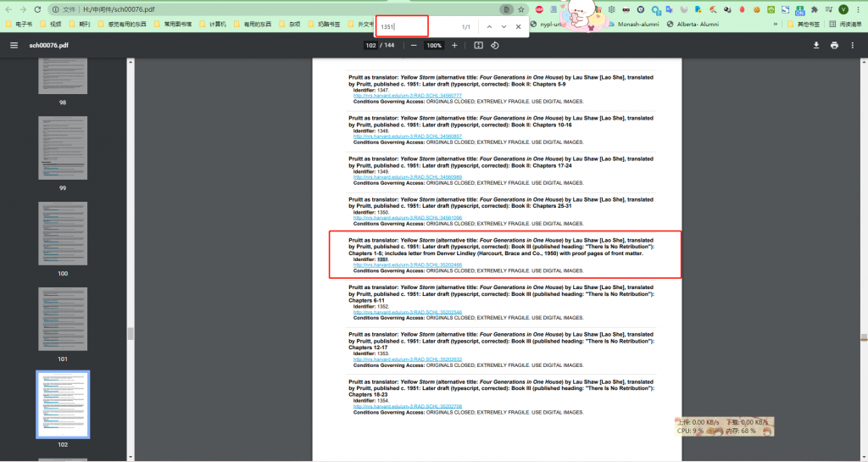Open the 感觉有用的东西 bookmark folder
Viewport: 868px width, 462px height.
[x=122, y=25]
